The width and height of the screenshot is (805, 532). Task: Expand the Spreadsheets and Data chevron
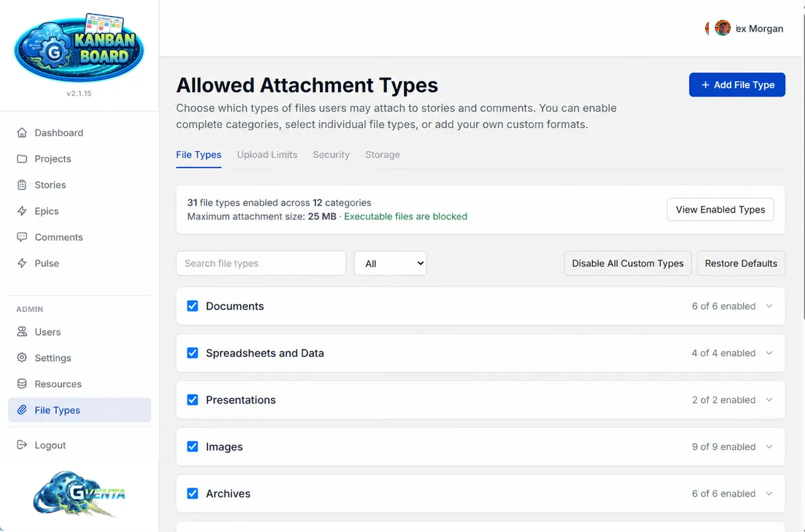tap(769, 353)
